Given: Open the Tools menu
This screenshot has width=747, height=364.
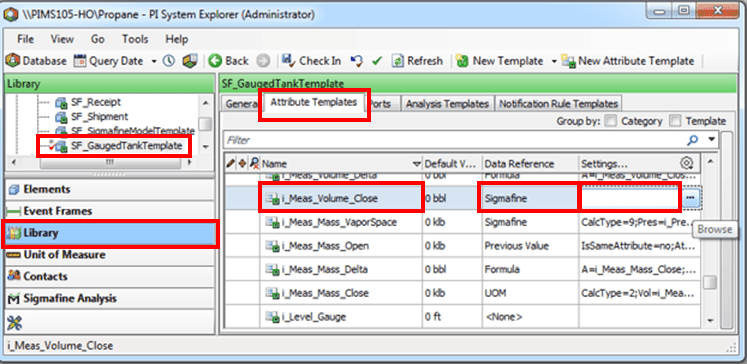Looking at the screenshot, I should coord(135,39).
